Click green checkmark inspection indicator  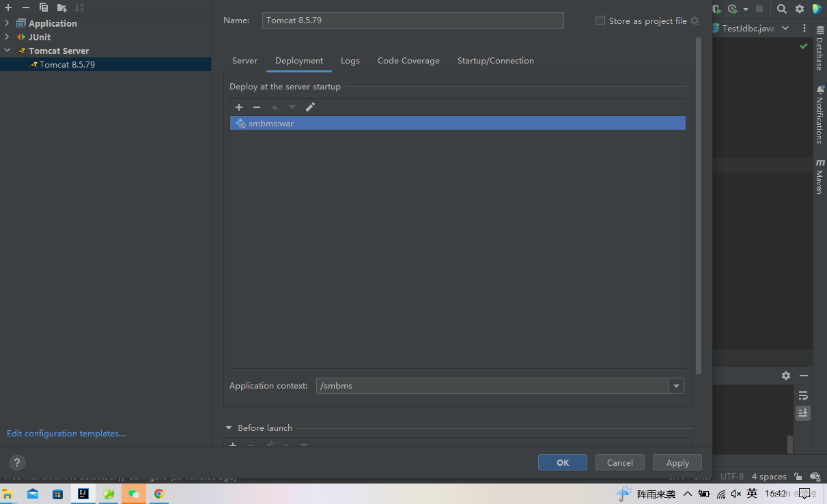(x=804, y=46)
